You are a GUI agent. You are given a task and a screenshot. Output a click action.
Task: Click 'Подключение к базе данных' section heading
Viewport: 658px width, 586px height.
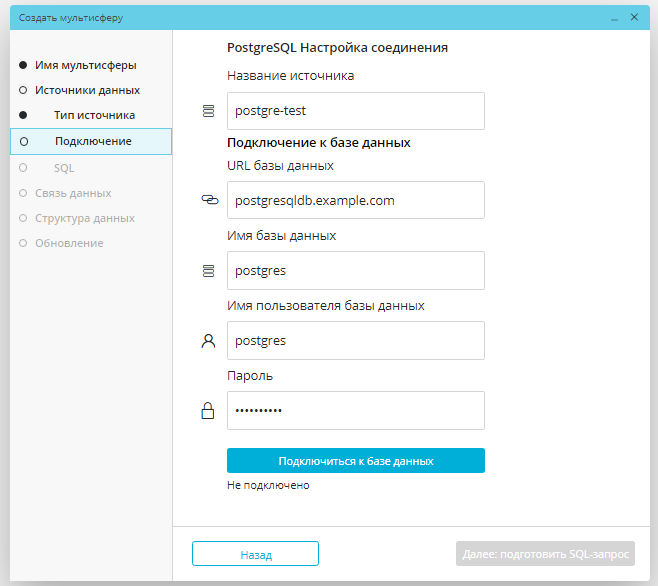click(x=319, y=143)
